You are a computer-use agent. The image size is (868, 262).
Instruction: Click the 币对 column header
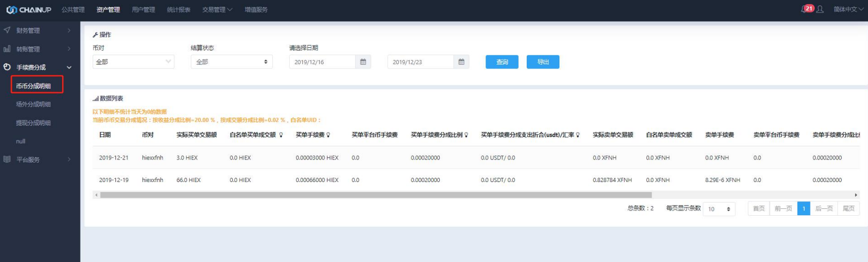point(147,135)
